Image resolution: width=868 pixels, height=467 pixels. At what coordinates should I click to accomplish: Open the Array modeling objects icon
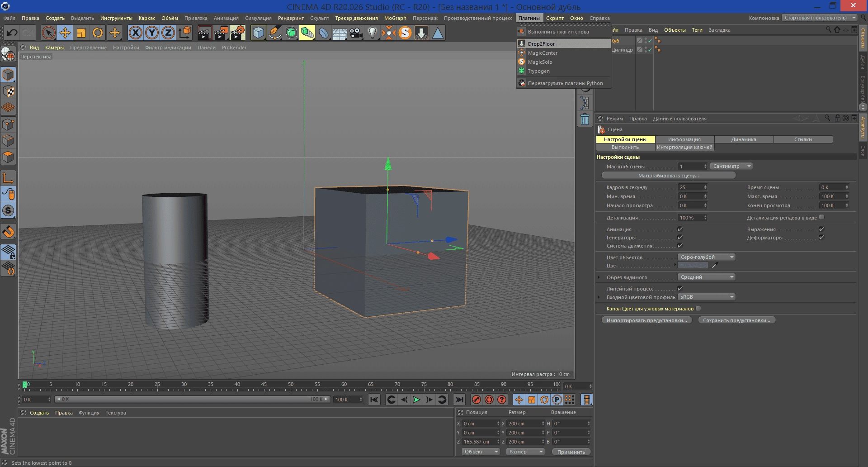pyautogui.click(x=307, y=33)
